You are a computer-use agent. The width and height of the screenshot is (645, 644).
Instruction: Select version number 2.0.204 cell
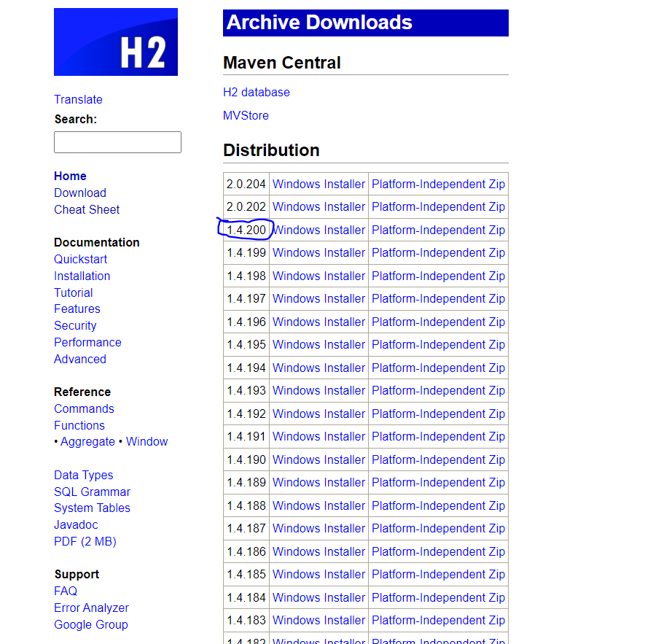(246, 184)
